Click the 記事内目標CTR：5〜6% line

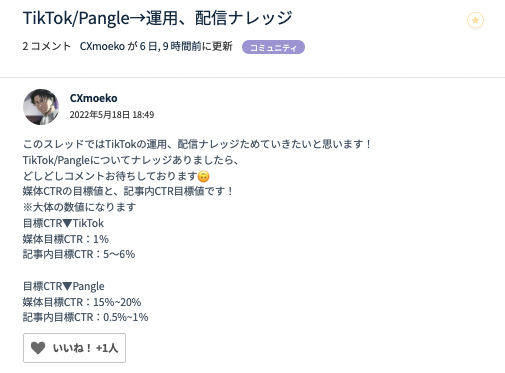[79, 254]
